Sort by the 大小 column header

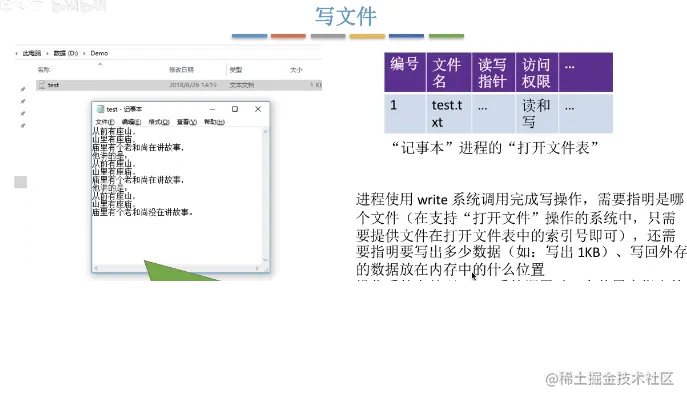tap(296, 70)
